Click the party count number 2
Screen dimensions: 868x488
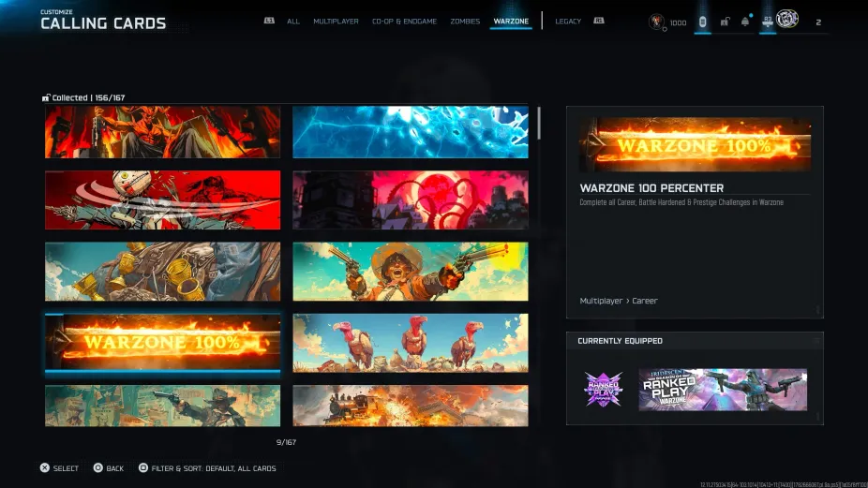pos(818,22)
